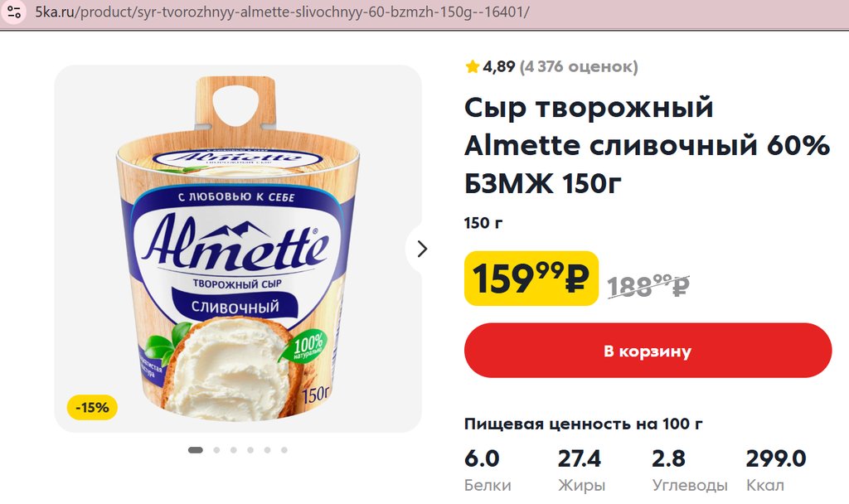Jump to the fifth carousel dot
Image resolution: width=849 pixels, height=504 pixels.
(x=267, y=450)
